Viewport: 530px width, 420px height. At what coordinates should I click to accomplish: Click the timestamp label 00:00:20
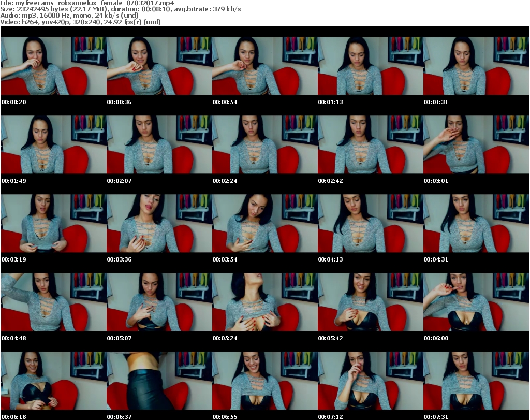point(14,102)
